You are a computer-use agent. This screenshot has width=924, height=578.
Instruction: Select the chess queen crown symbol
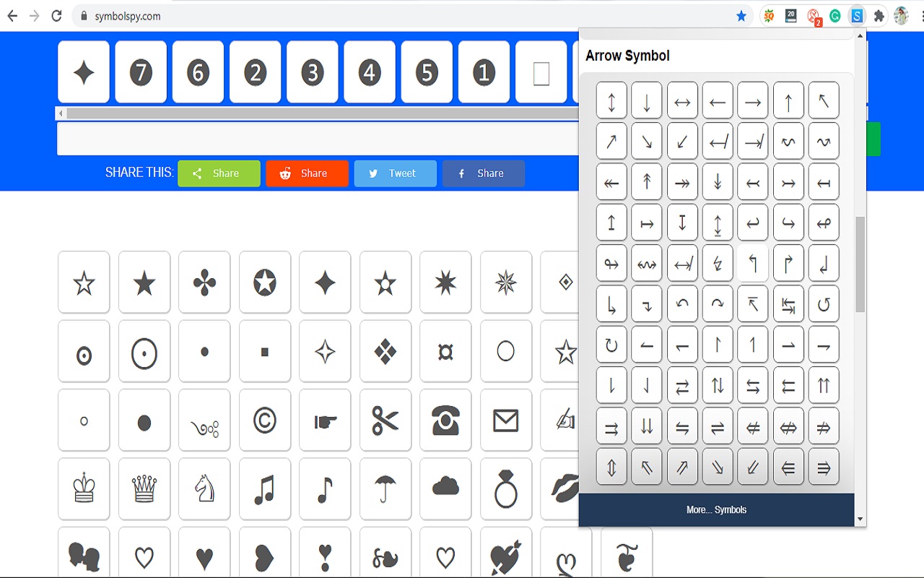point(144,488)
